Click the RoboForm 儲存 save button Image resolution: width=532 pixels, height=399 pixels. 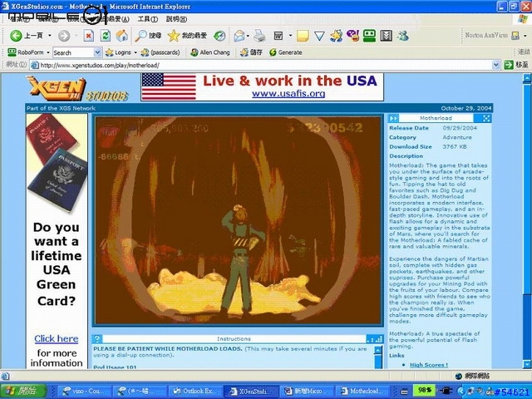point(251,52)
